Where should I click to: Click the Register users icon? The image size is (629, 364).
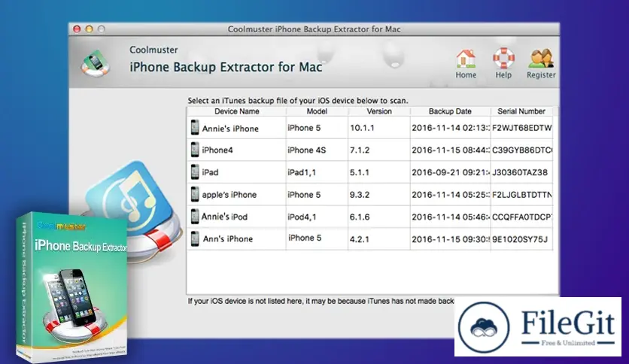click(x=541, y=59)
